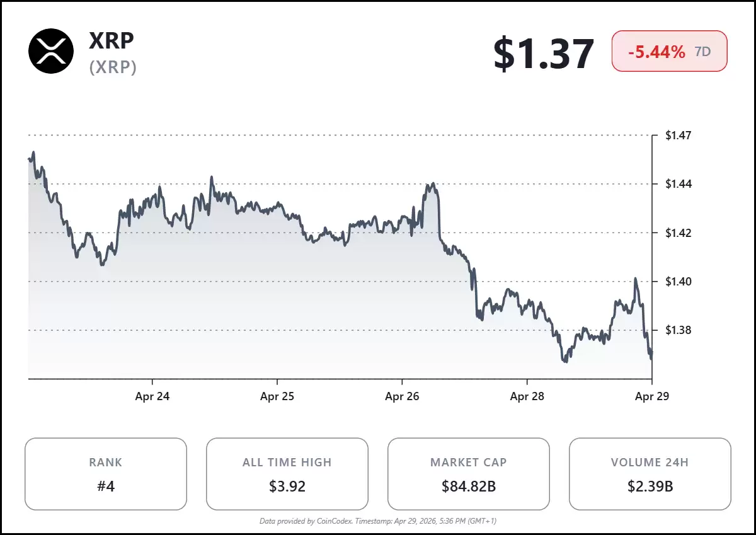Click the $1.44 price axis label
Image resolution: width=756 pixels, height=535 pixels.
tap(679, 184)
